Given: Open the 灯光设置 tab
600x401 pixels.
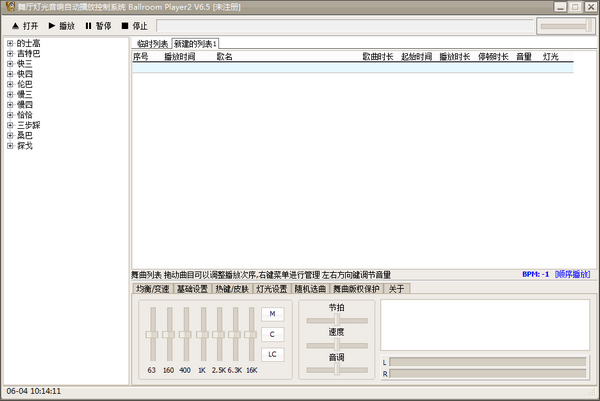Looking at the screenshot, I should tap(272, 289).
